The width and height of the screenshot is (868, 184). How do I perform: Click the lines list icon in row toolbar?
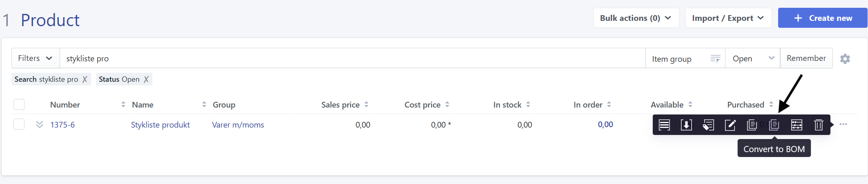[x=664, y=125]
